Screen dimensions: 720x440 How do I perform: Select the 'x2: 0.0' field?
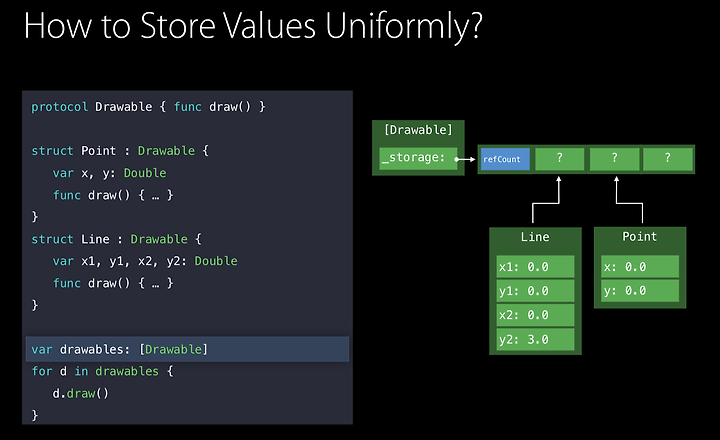click(x=535, y=315)
